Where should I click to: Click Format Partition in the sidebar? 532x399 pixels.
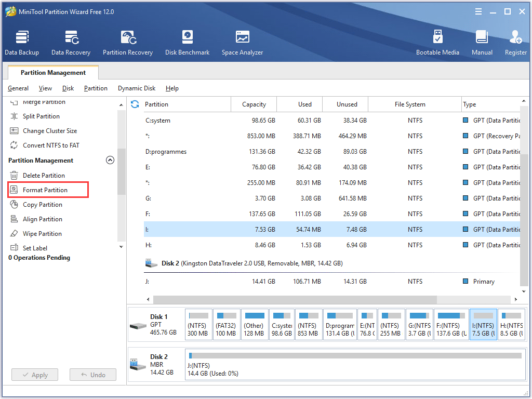pos(45,190)
